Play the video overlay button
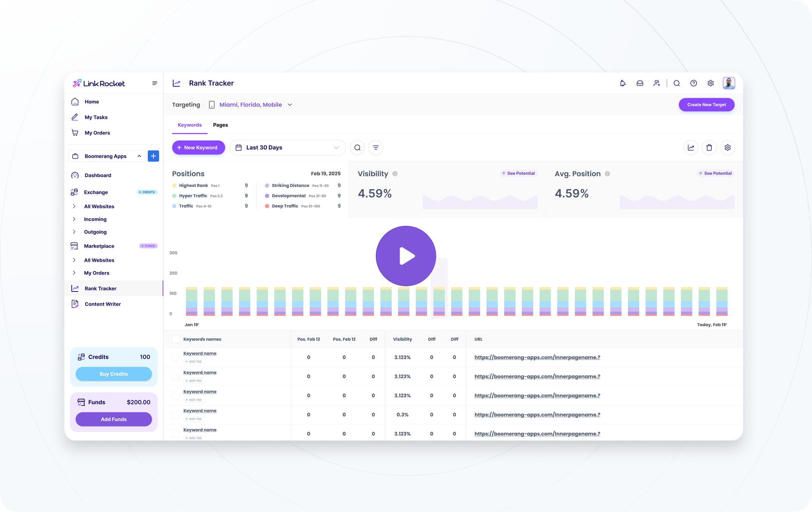 (406, 256)
